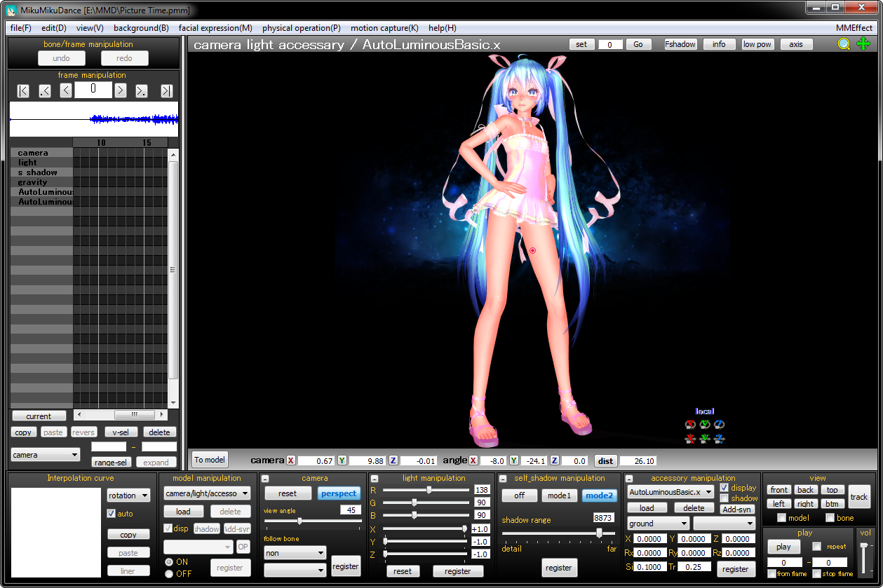Screen dimensions: 883x588
Task: Click the angle X button
Action: 473,460
